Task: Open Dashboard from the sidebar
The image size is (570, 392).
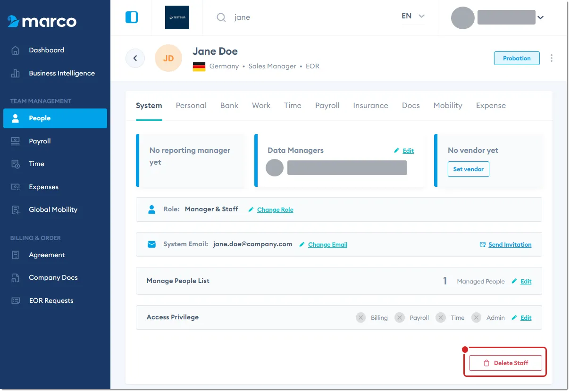Action: pyautogui.click(x=46, y=50)
